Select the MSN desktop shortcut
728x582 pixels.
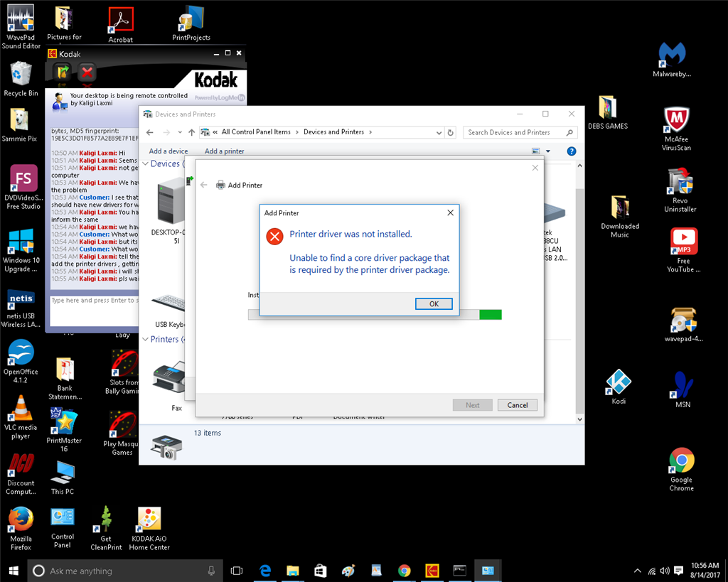[x=682, y=389]
